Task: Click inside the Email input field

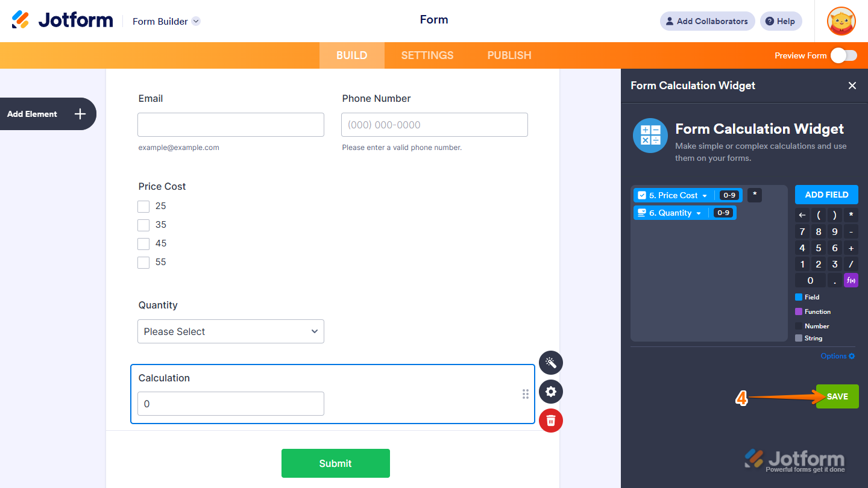Action: 230,125
